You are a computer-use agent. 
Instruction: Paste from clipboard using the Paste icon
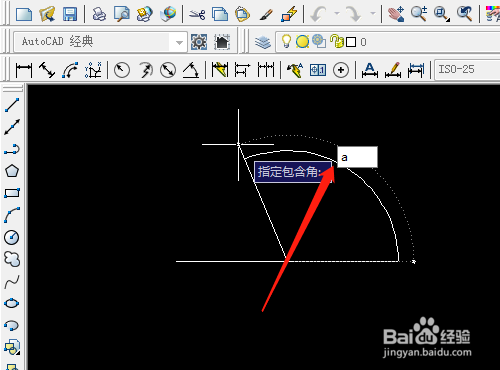243,14
